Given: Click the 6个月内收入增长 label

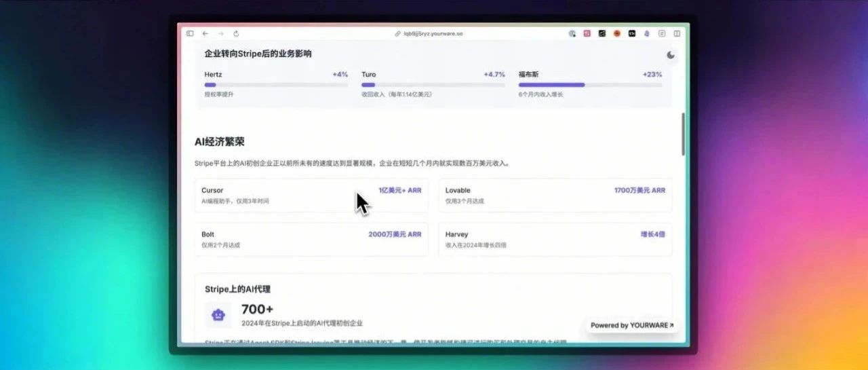Looking at the screenshot, I should [x=541, y=94].
